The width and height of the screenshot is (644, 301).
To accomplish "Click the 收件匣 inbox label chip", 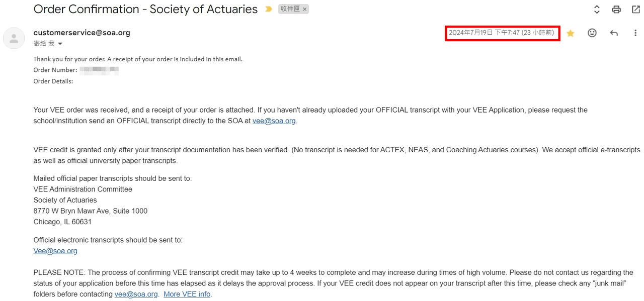I will click(x=290, y=9).
